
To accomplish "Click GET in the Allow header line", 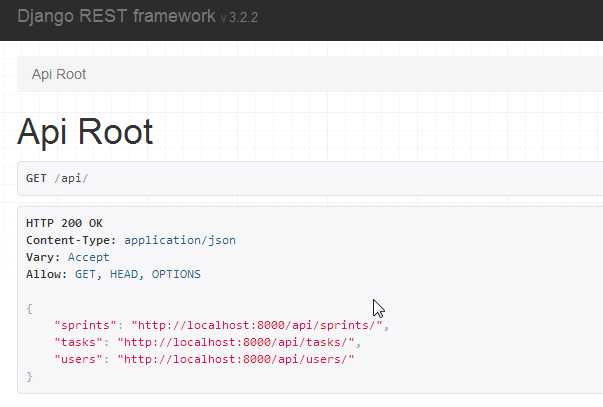I will coord(85,274).
